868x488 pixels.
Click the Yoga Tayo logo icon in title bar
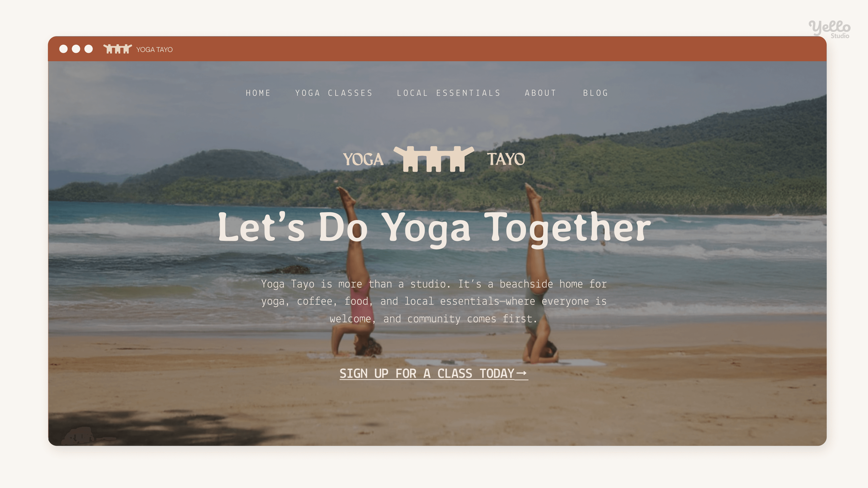pos(117,49)
